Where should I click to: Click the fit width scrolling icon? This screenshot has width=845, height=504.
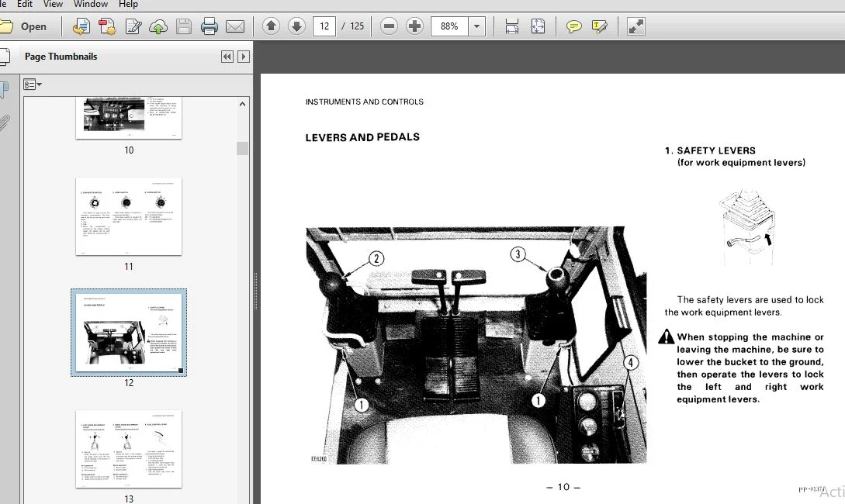coord(512,26)
